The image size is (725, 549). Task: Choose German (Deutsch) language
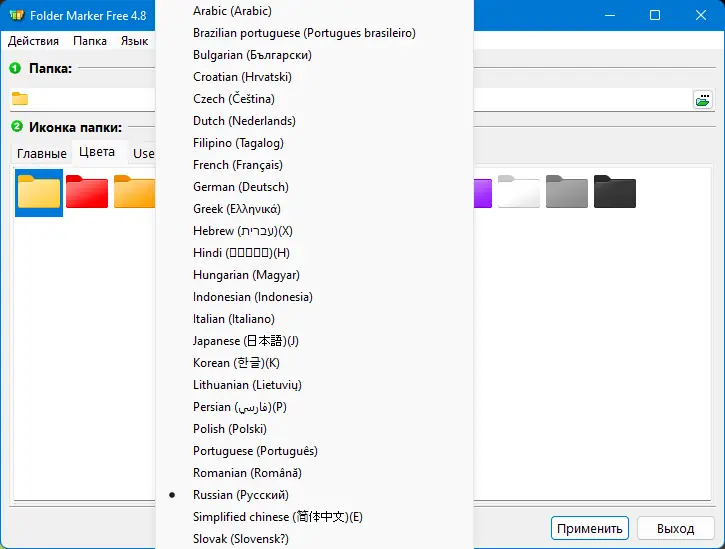point(314,187)
